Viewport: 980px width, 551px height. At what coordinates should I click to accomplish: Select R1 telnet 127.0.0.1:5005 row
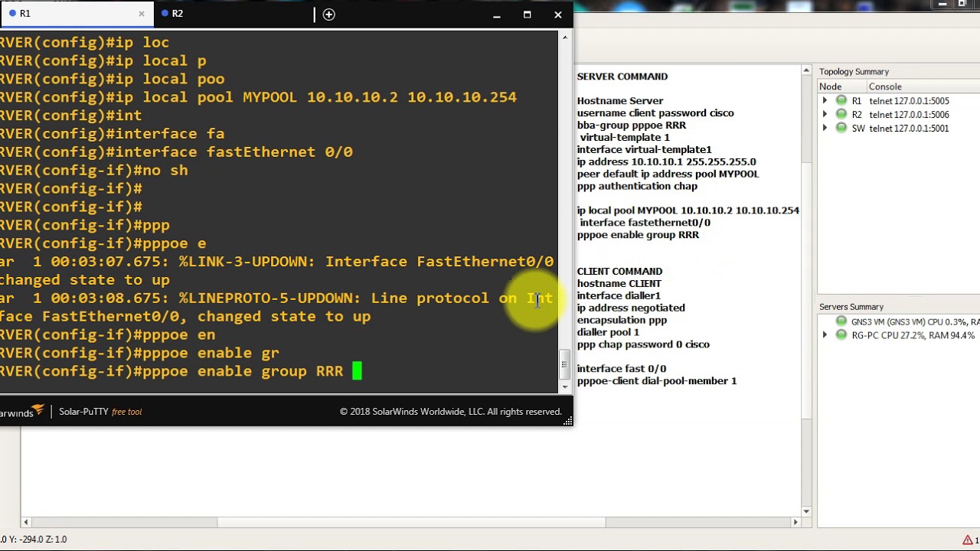899,101
